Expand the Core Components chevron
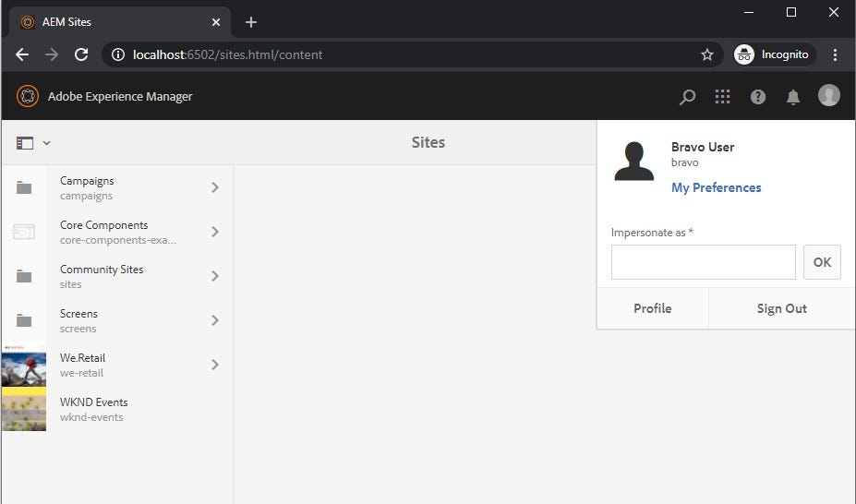This screenshot has height=504, width=856. pos(215,232)
